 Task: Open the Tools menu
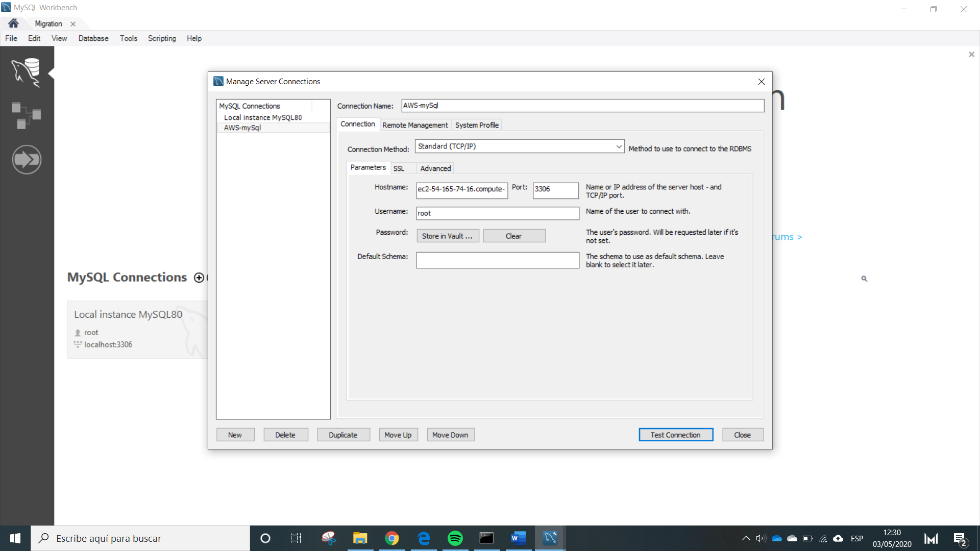click(129, 38)
